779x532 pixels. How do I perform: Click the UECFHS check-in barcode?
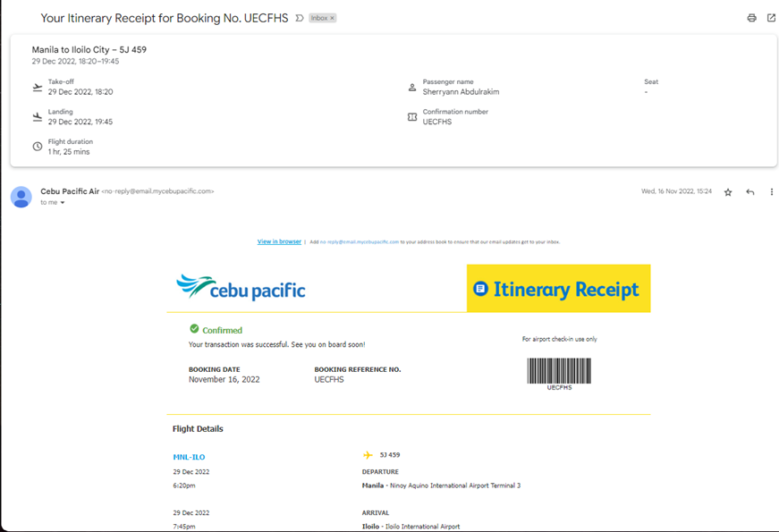pos(559,371)
